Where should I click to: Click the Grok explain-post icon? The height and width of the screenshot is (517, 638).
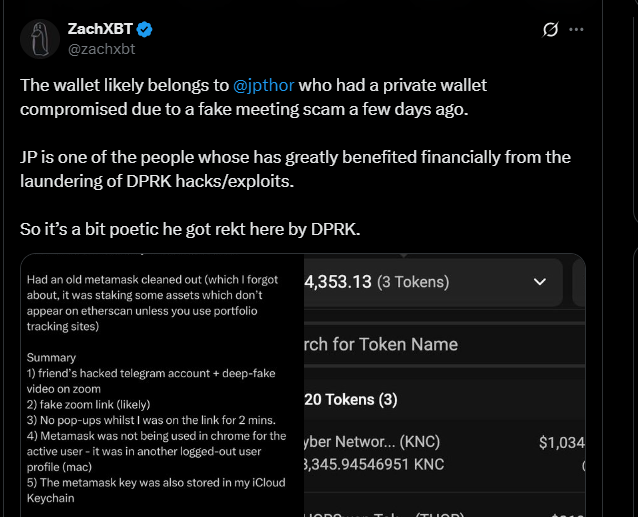point(550,29)
